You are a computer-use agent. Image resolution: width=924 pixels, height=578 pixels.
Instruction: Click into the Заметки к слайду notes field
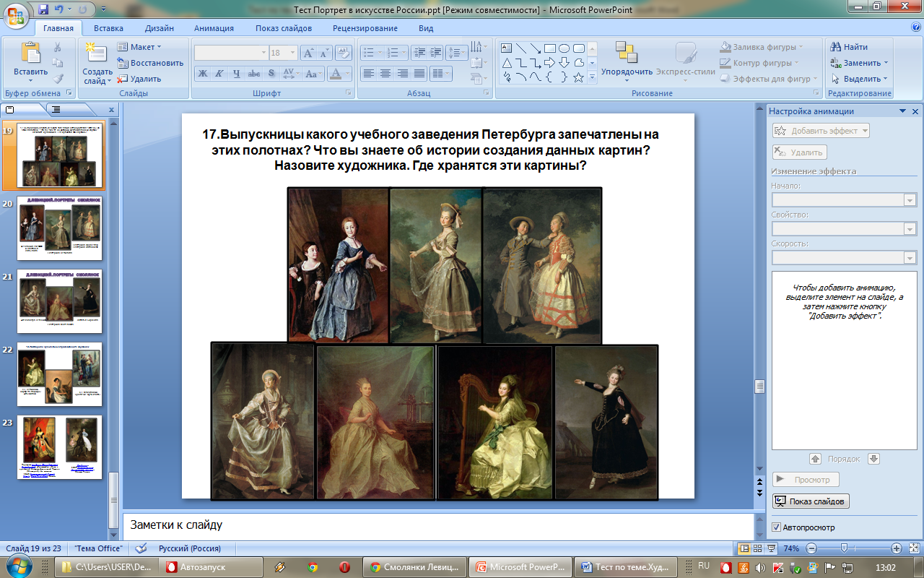[438, 525]
